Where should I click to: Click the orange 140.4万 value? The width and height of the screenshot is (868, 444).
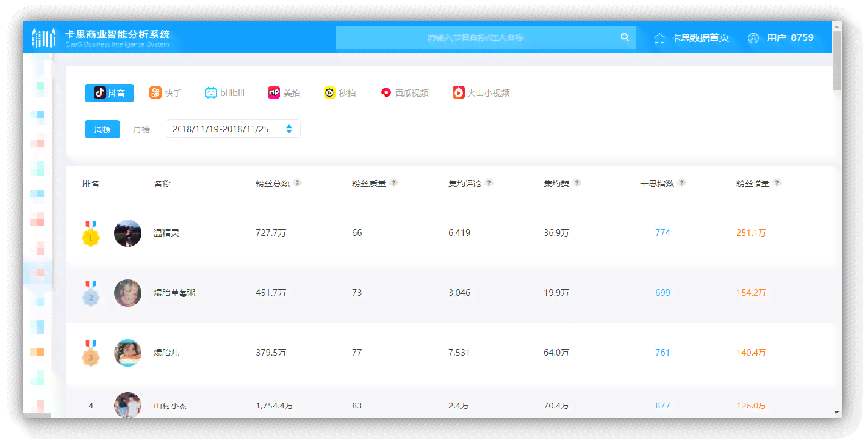tap(752, 352)
